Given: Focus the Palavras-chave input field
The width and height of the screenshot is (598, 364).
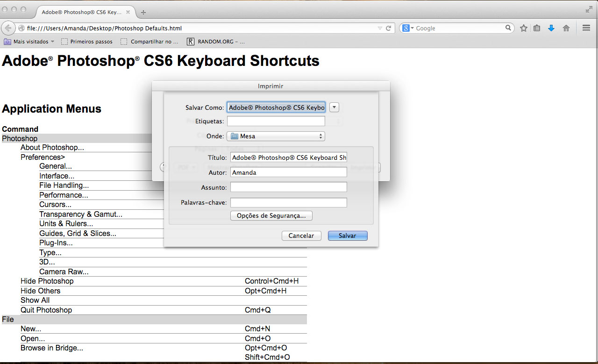Looking at the screenshot, I should [288, 203].
